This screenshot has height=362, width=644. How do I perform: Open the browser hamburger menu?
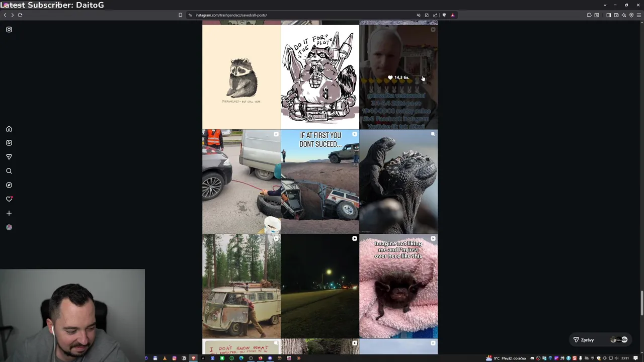coord(639,15)
